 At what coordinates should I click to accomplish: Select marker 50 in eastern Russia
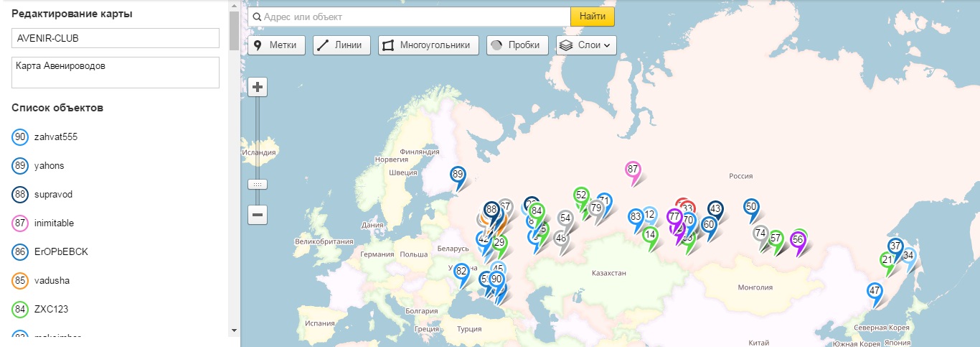pyautogui.click(x=751, y=206)
